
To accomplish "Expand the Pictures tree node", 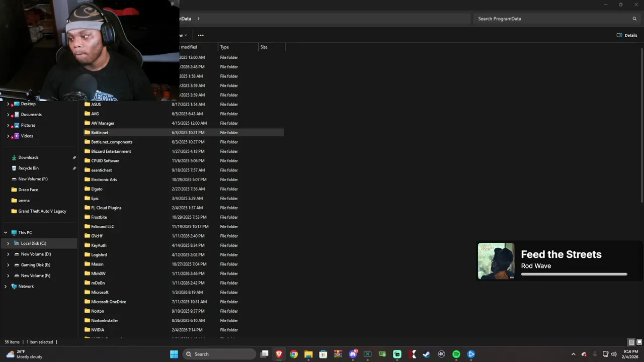I will tap(8, 125).
